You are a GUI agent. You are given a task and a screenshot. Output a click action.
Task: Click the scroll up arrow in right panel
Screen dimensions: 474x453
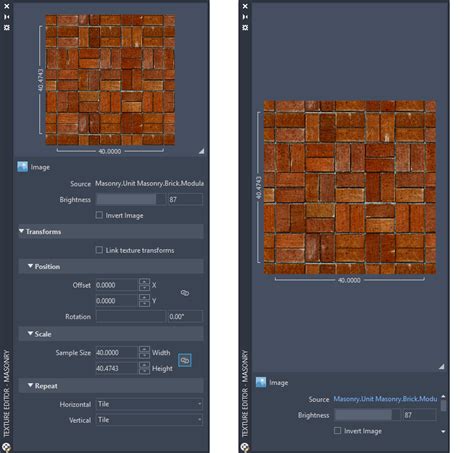(x=443, y=396)
